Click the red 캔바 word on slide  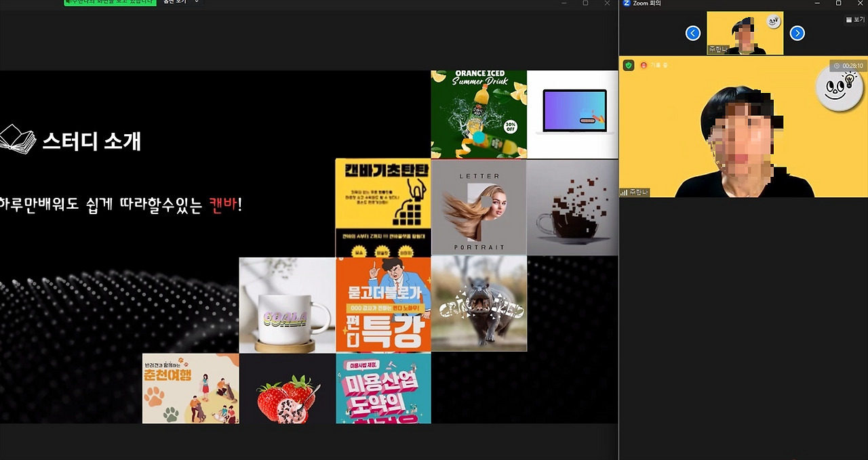click(x=222, y=205)
